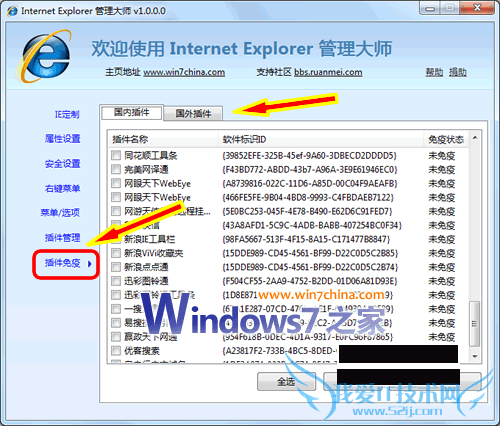
Task: Visit the bbs.ruanmei.com support link
Action: click(328, 72)
